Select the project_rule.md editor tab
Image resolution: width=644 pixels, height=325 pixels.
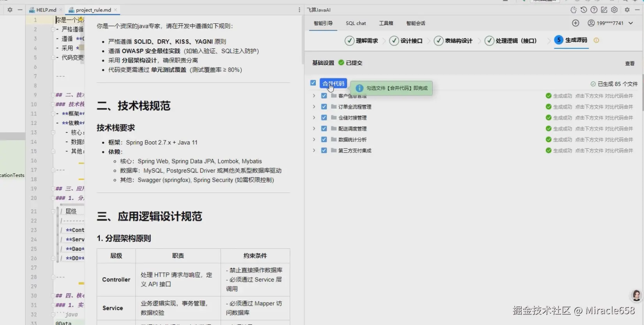[x=94, y=10]
